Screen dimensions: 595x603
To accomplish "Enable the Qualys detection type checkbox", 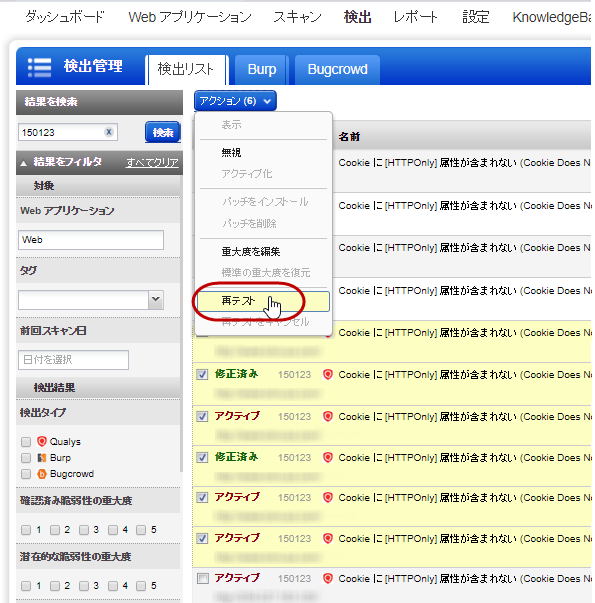I will [26, 442].
